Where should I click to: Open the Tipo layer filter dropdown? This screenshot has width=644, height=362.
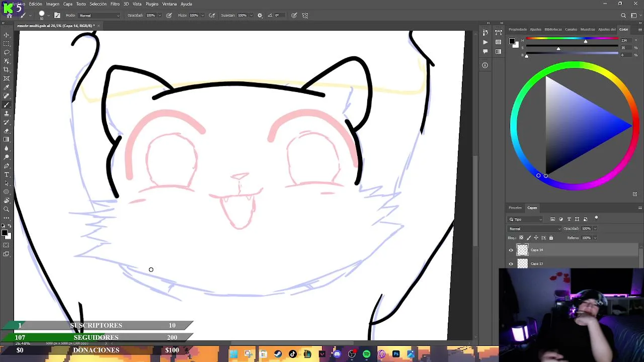(x=525, y=219)
